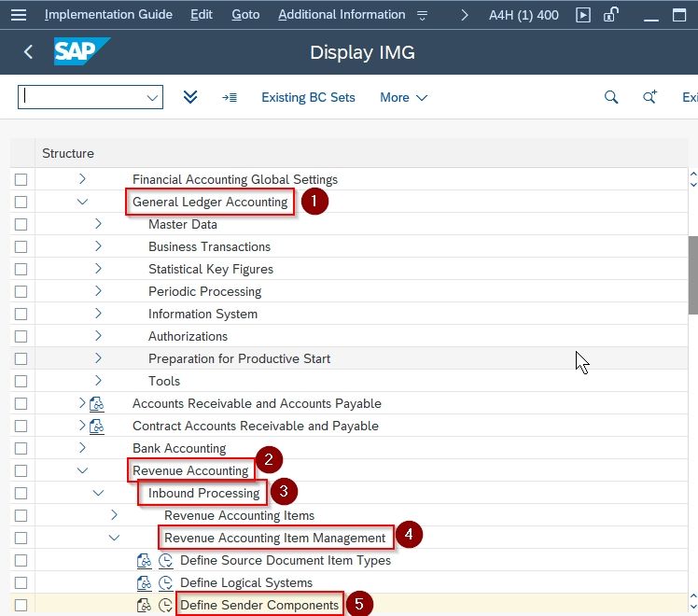This screenshot has height=616, width=698.
Task: Expand Financial Accounting Global Settings node
Action: 82,179
